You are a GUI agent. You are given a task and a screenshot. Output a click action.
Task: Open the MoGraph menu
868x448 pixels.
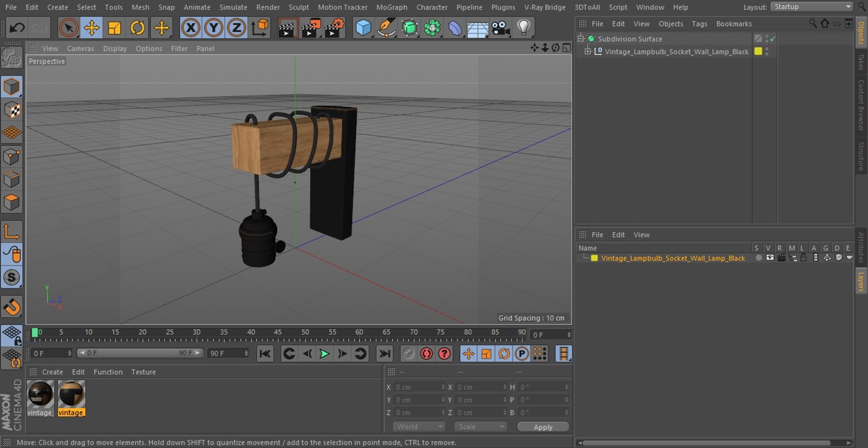point(392,7)
